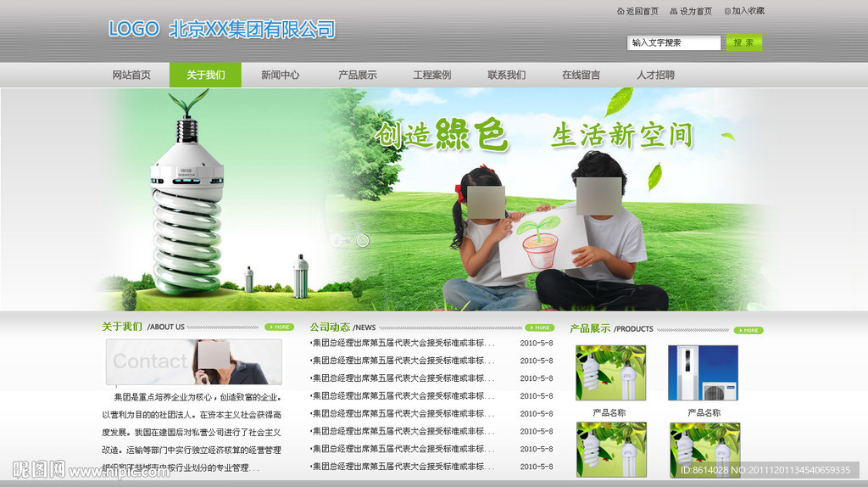The image size is (868, 487).
Task: Open the 人才招聘 nav tab
Action: 655,75
